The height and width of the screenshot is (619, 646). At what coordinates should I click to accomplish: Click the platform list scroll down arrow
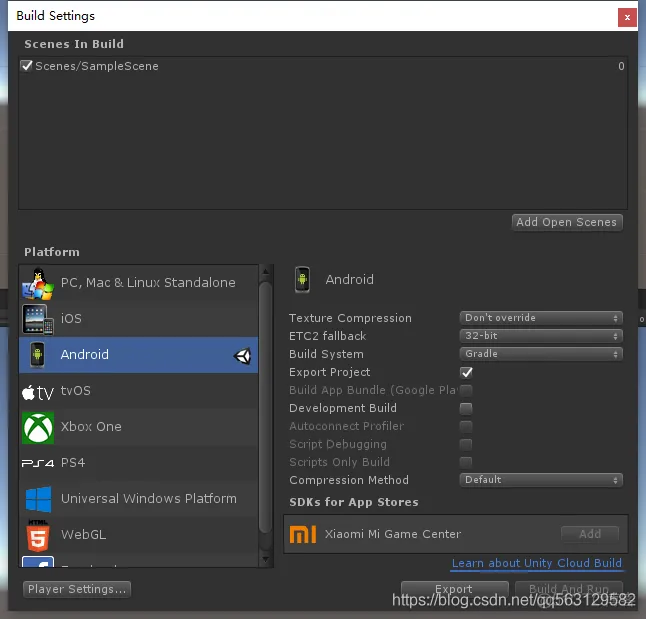click(x=266, y=560)
